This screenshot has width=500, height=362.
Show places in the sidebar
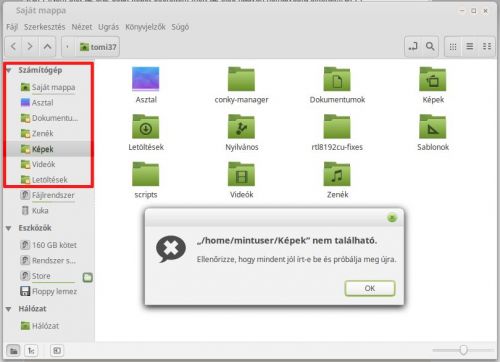pos(14,351)
